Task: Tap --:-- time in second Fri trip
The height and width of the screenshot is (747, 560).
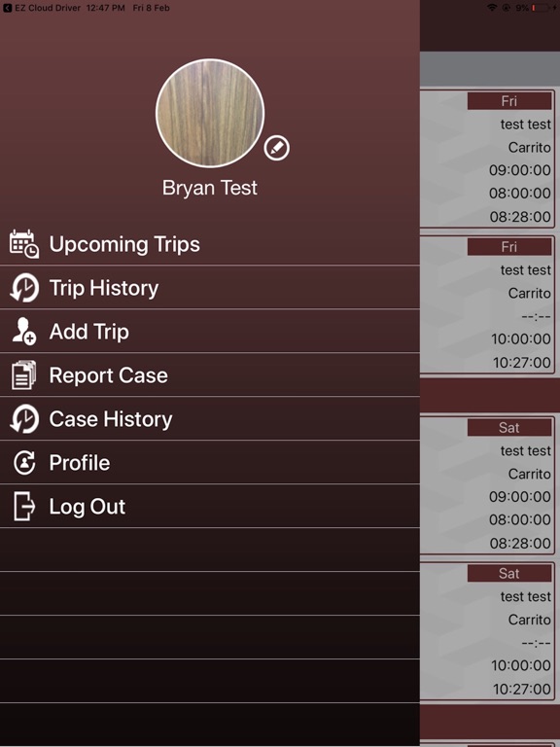Action: click(537, 316)
